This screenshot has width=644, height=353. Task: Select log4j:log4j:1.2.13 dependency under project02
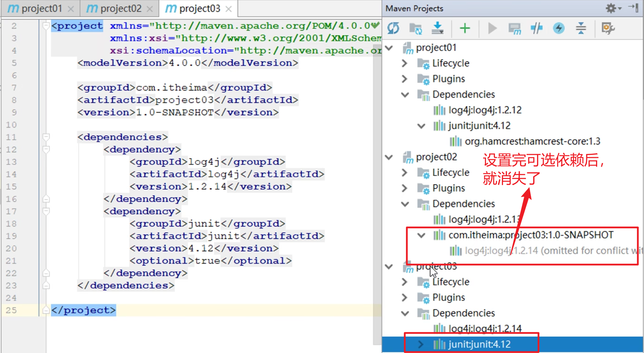pyautogui.click(x=485, y=219)
